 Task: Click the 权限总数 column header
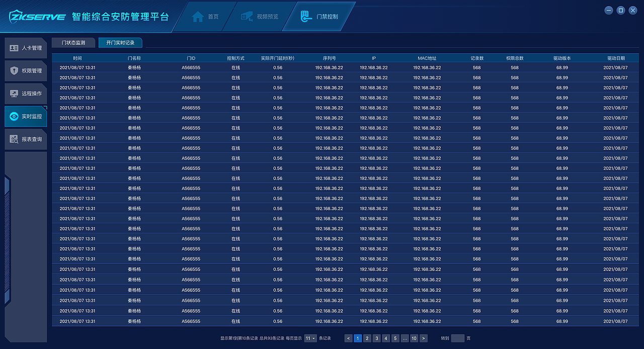pos(515,58)
